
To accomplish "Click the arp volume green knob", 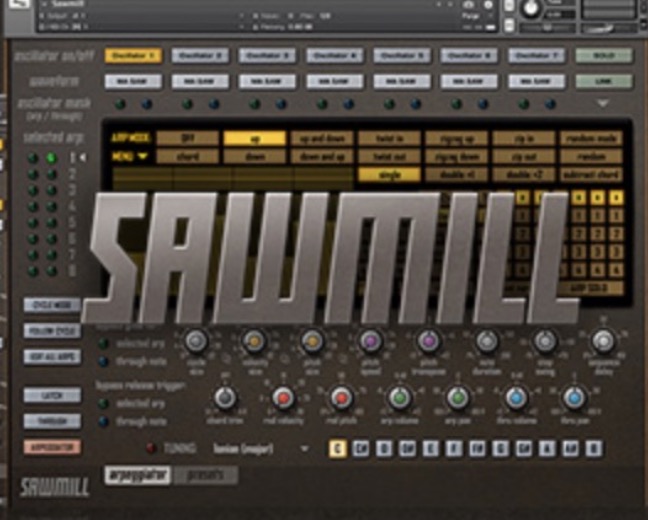I will point(399,398).
